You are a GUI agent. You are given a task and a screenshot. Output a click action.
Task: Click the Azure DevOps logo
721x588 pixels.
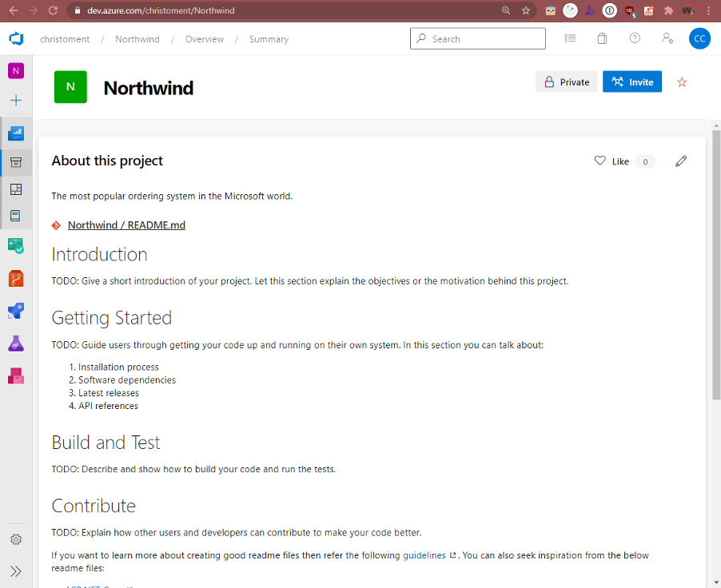pyautogui.click(x=16, y=39)
